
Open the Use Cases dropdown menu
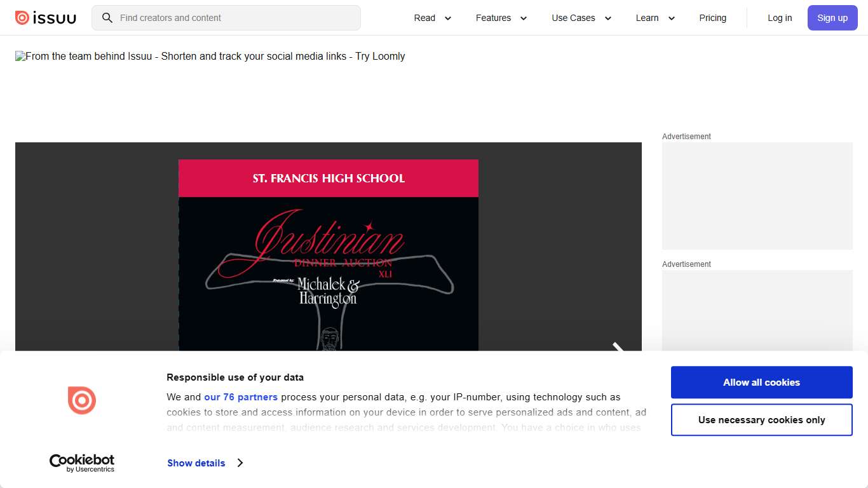click(x=581, y=18)
